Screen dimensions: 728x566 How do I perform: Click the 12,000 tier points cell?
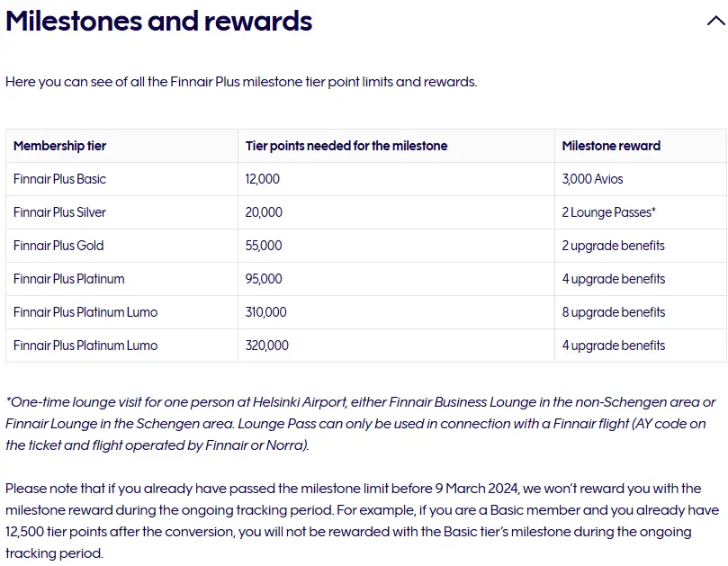click(262, 179)
